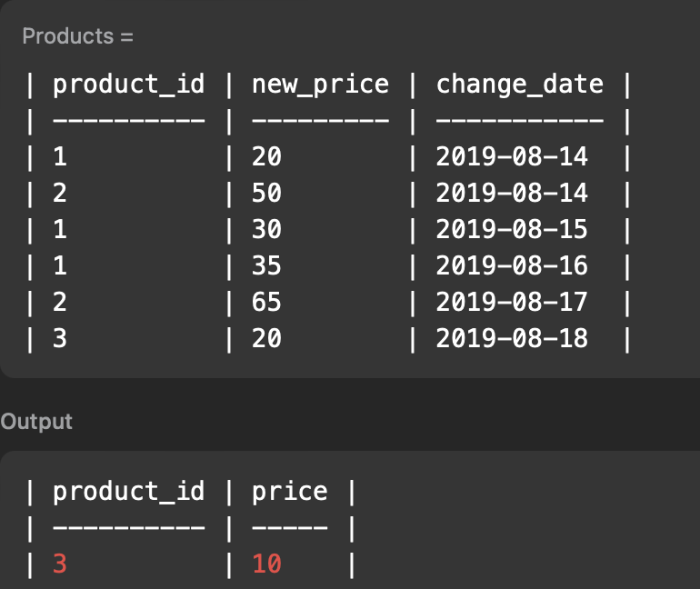Select product_id 3 in Products table
The image size is (700, 589).
[x=60, y=338]
